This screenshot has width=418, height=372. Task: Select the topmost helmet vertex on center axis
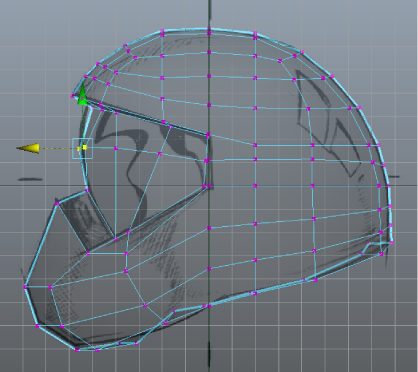(209, 33)
